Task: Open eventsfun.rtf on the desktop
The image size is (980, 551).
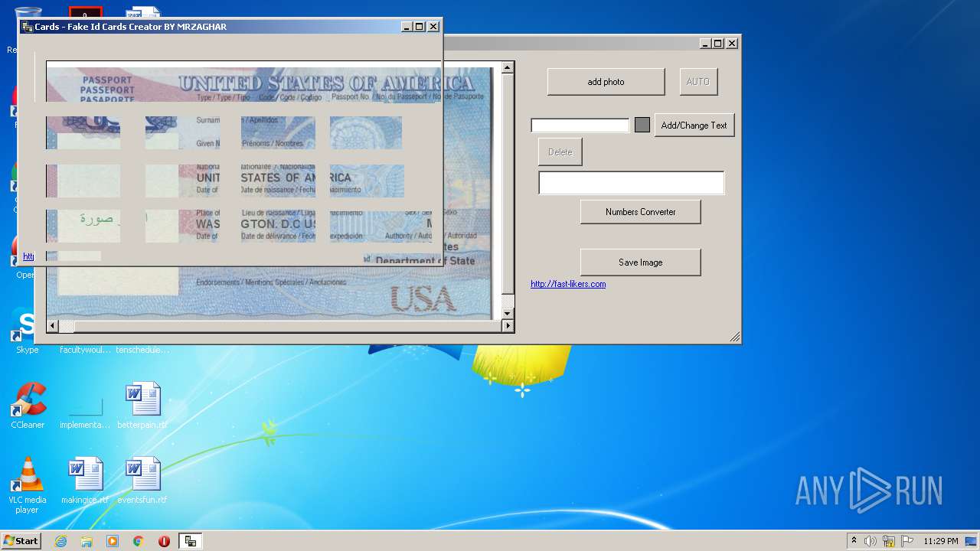Action: tap(142, 481)
